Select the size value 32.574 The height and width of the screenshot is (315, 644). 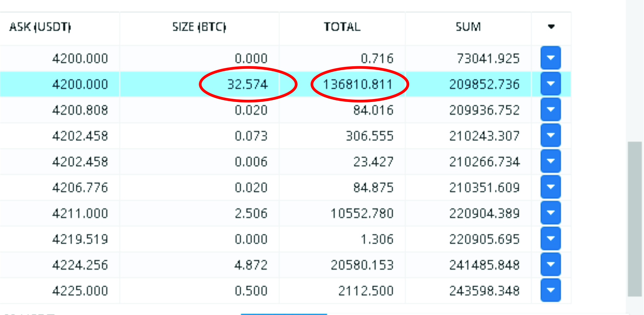click(248, 84)
